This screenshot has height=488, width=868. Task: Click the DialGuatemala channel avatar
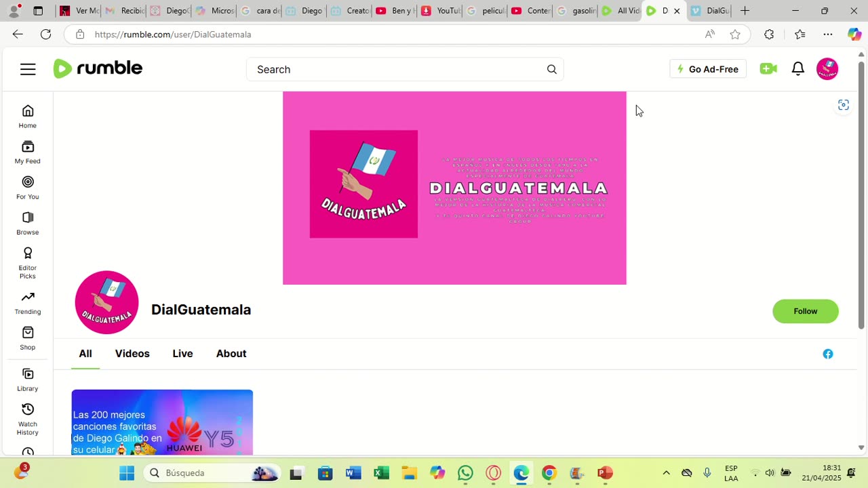click(106, 302)
